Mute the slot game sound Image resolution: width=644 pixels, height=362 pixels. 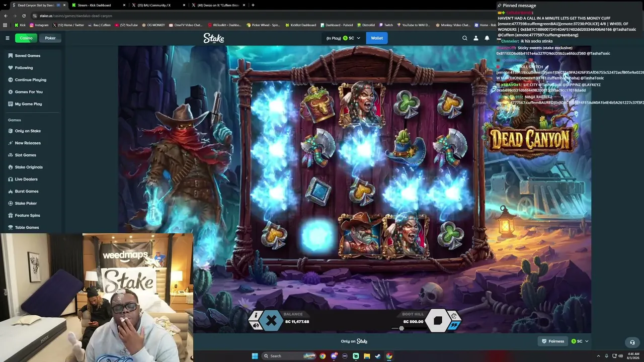click(x=256, y=325)
